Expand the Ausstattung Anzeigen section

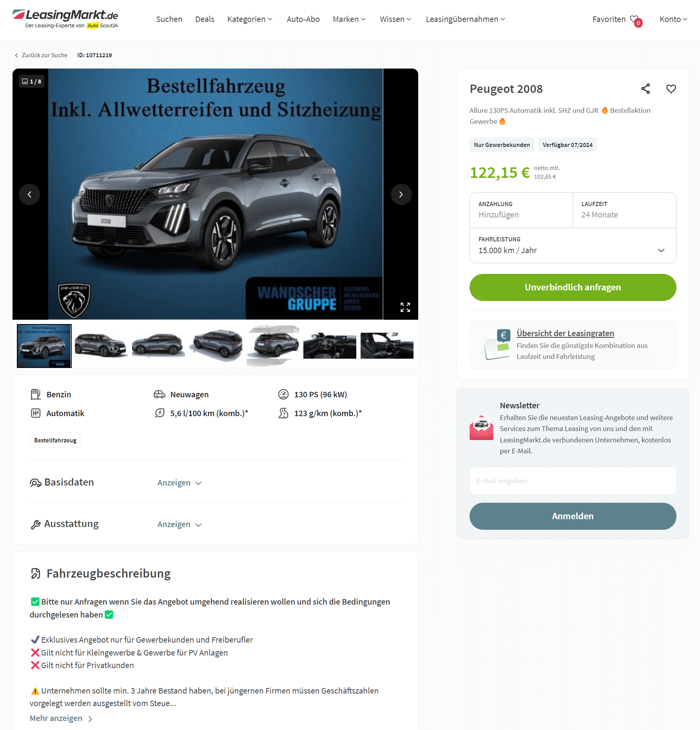pyautogui.click(x=180, y=524)
